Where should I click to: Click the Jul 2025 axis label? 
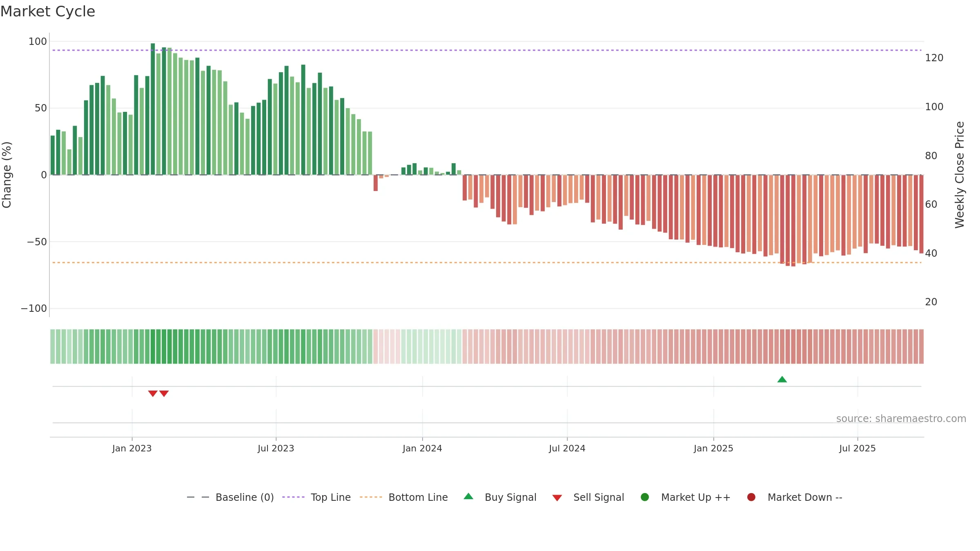(857, 449)
